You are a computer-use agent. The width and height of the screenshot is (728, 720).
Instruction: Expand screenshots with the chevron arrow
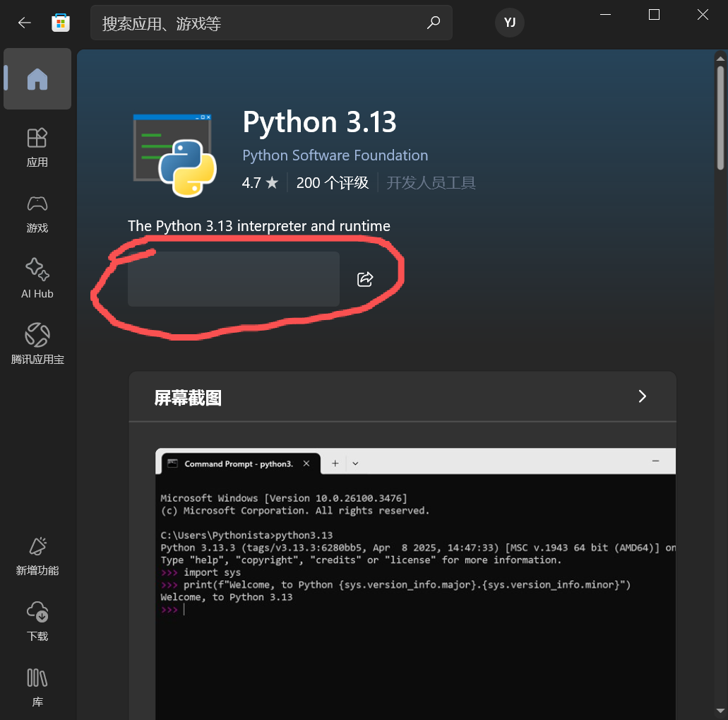click(642, 396)
